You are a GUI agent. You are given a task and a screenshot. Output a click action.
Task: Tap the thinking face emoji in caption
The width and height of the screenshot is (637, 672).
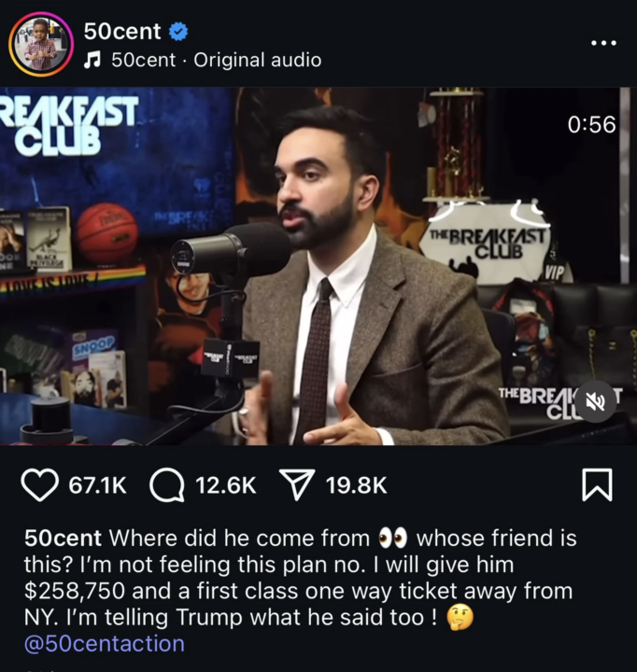click(x=460, y=618)
